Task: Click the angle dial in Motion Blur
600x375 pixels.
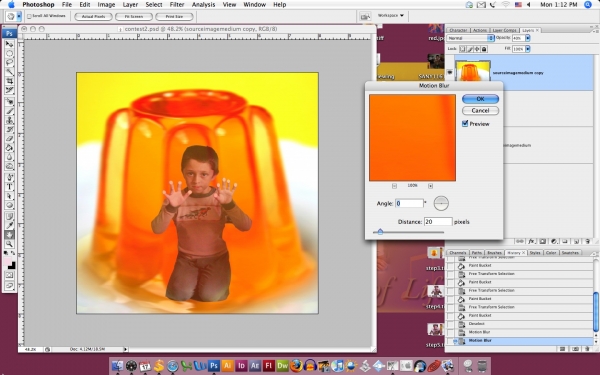Action: [x=441, y=203]
